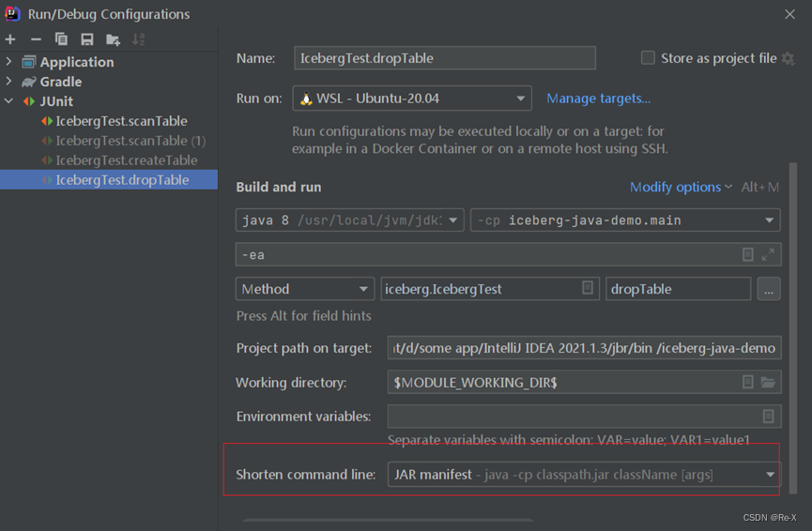Enable Store as project file checkbox
Viewport: 812px width, 531px height.
(x=648, y=58)
